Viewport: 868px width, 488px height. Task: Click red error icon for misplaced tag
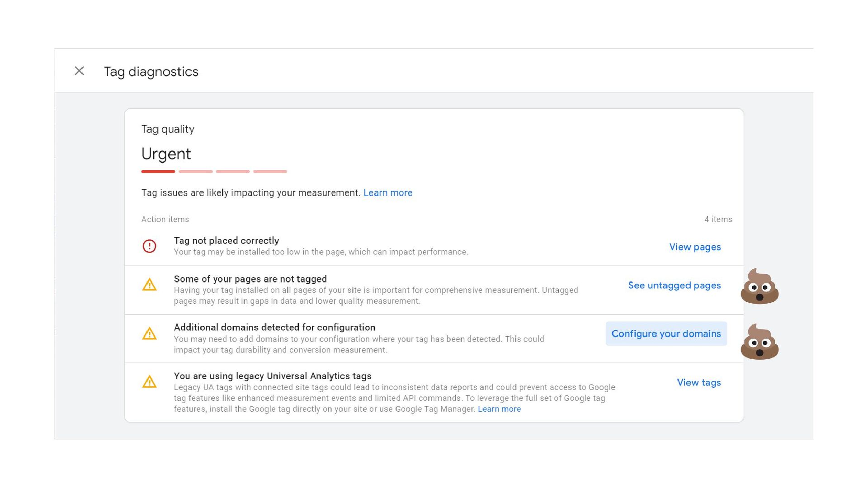(149, 246)
